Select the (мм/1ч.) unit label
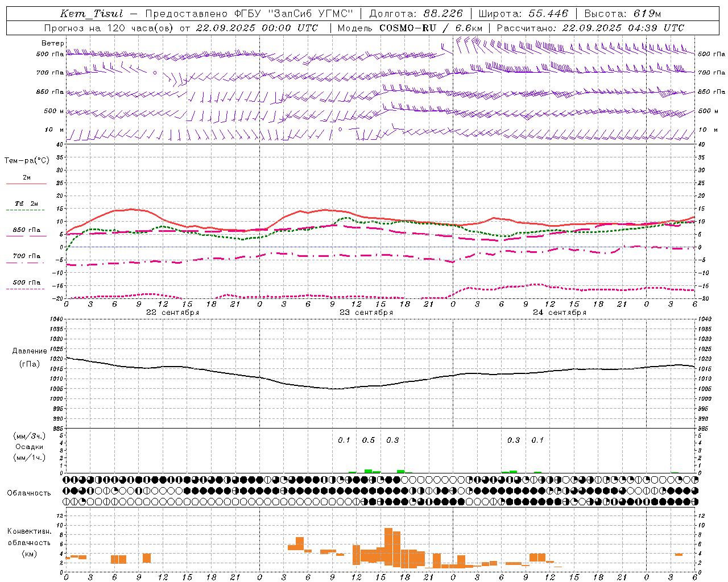This screenshot has height=582, width=728. [x=30, y=458]
